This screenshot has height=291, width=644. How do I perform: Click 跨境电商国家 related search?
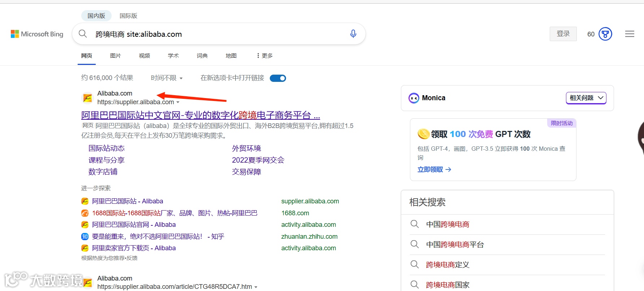point(448,285)
